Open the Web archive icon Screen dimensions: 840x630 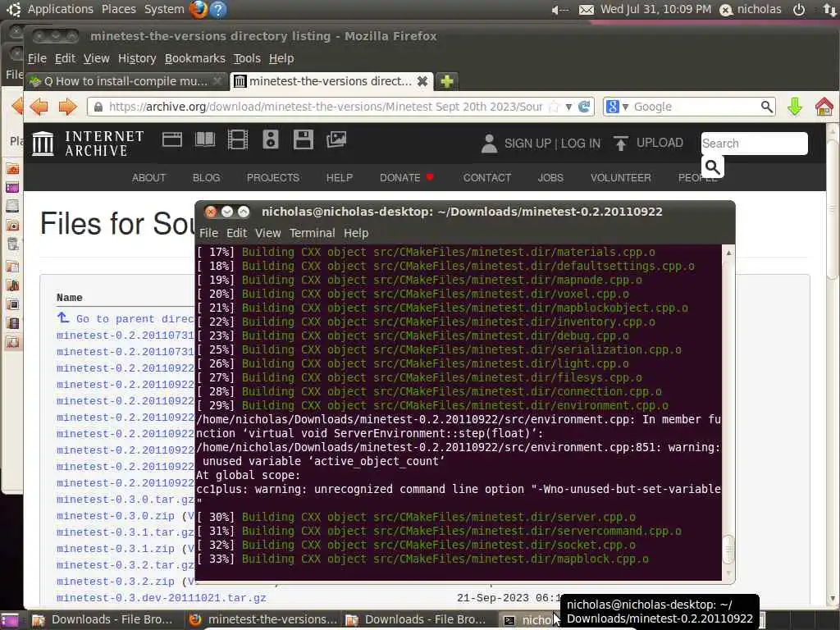172,140
